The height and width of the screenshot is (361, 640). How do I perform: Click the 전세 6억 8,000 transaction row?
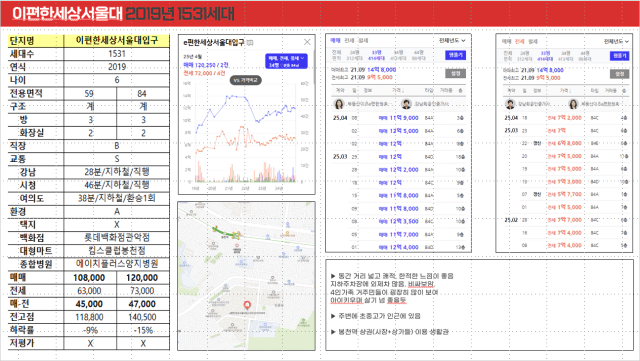point(565,143)
